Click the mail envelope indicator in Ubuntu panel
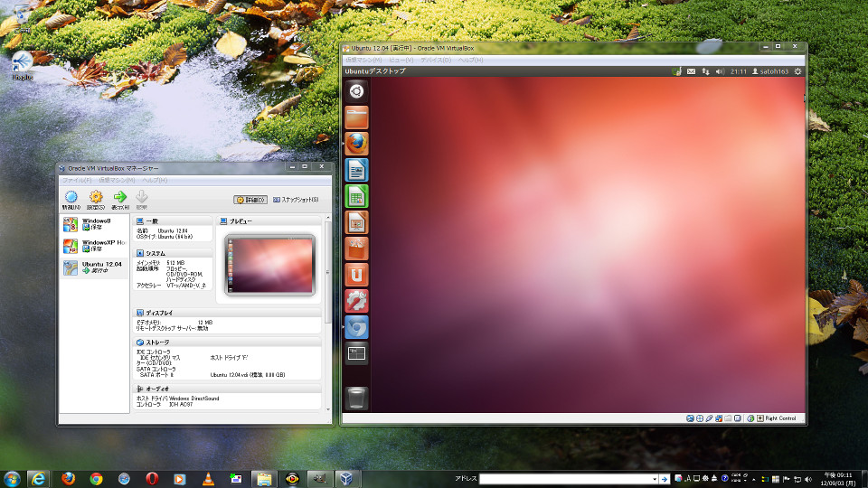 click(691, 71)
